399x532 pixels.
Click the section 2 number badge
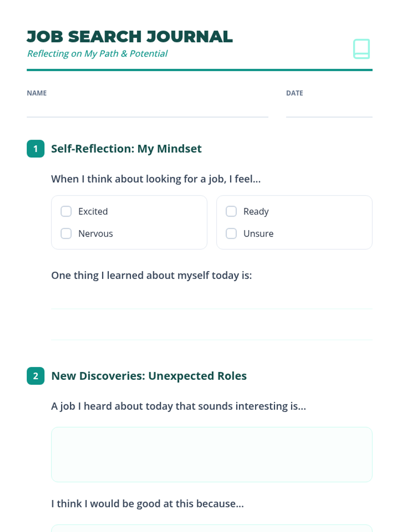tap(36, 376)
